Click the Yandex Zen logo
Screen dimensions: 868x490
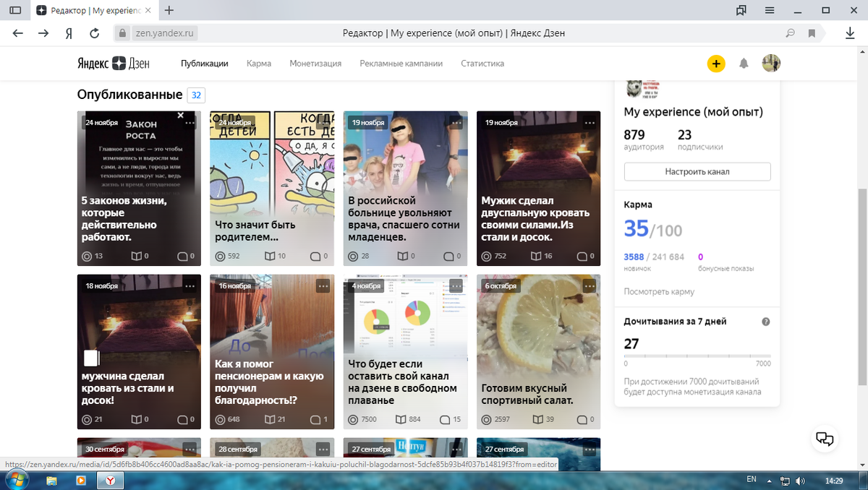114,64
